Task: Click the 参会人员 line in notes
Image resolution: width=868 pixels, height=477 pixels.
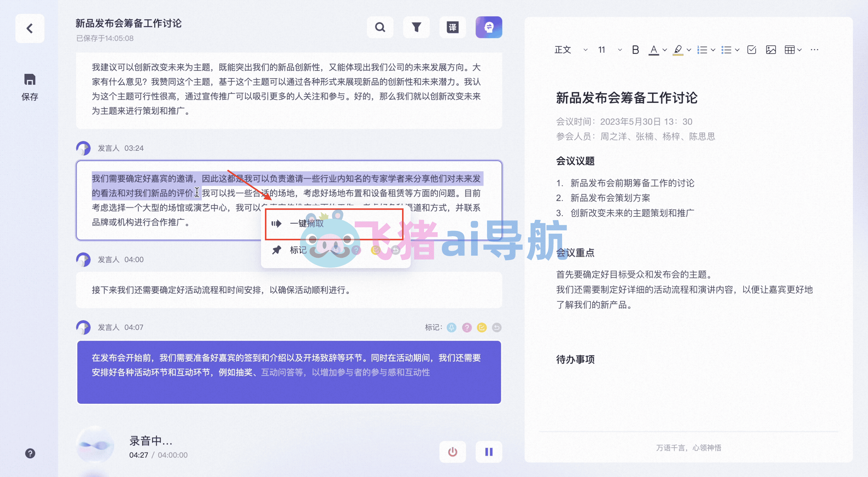Action: (x=636, y=137)
